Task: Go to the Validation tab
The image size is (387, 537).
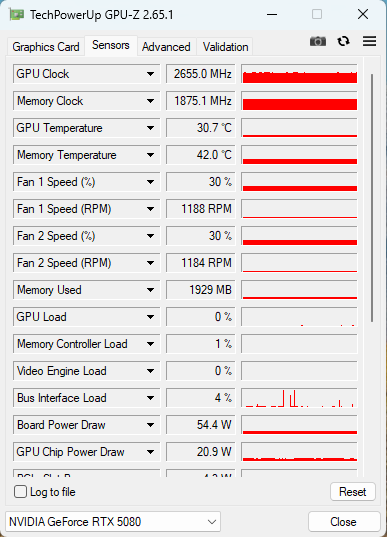Action: click(x=225, y=47)
